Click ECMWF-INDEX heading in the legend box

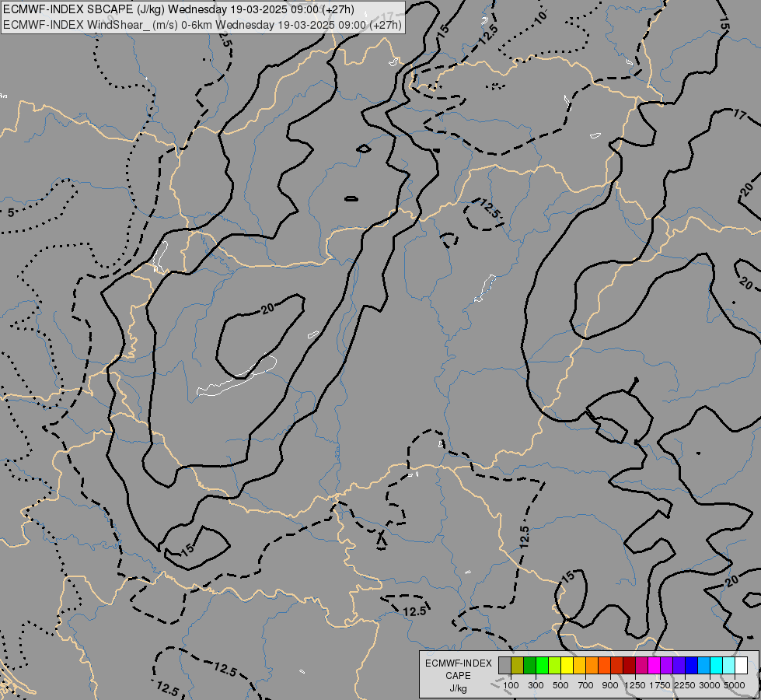click(x=458, y=663)
